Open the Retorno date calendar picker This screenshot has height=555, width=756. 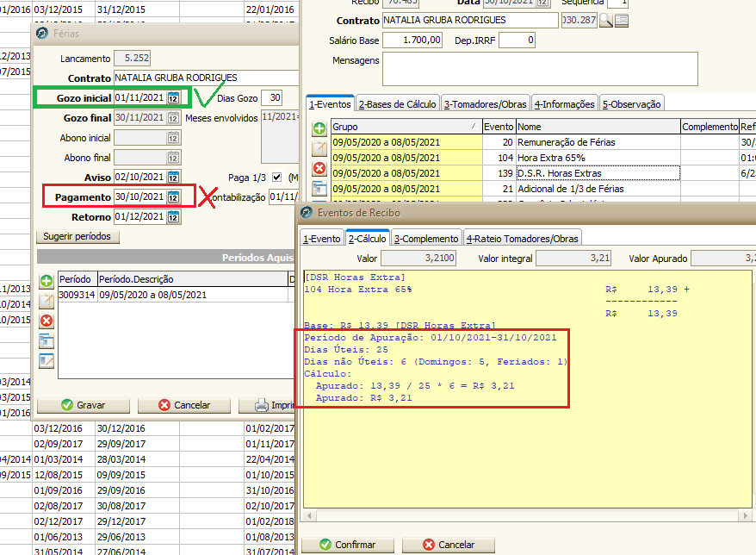(x=174, y=217)
